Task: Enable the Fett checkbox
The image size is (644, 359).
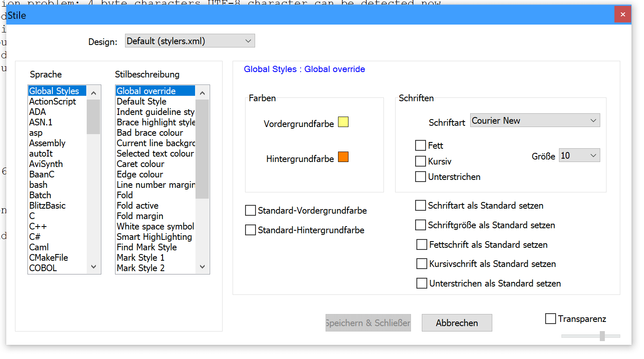Action: pyautogui.click(x=421, y=145)
